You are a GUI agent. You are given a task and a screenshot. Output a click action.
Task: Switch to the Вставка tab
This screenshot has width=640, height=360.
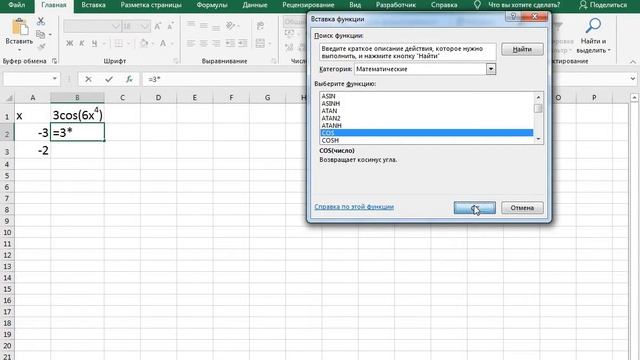coord(93,5)
